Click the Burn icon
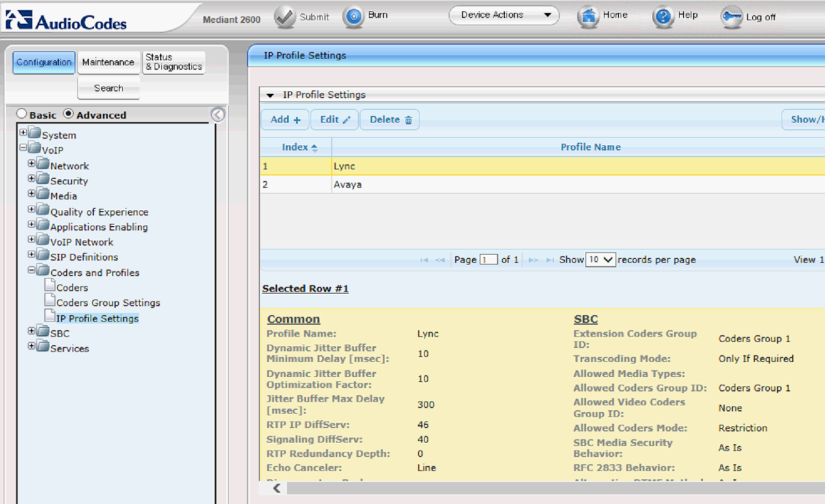Image resolution: width=825 pixels, height=504 pixels. click(354, 15)
